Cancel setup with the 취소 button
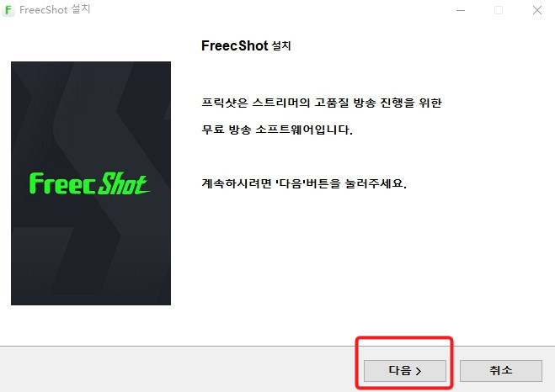This screenshot has height=392, width=555. (501, 371)
